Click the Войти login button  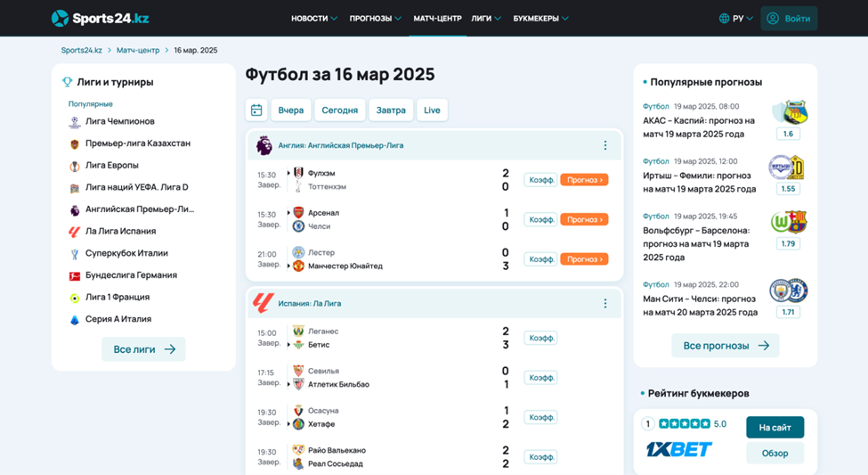(x=789, y=19)
